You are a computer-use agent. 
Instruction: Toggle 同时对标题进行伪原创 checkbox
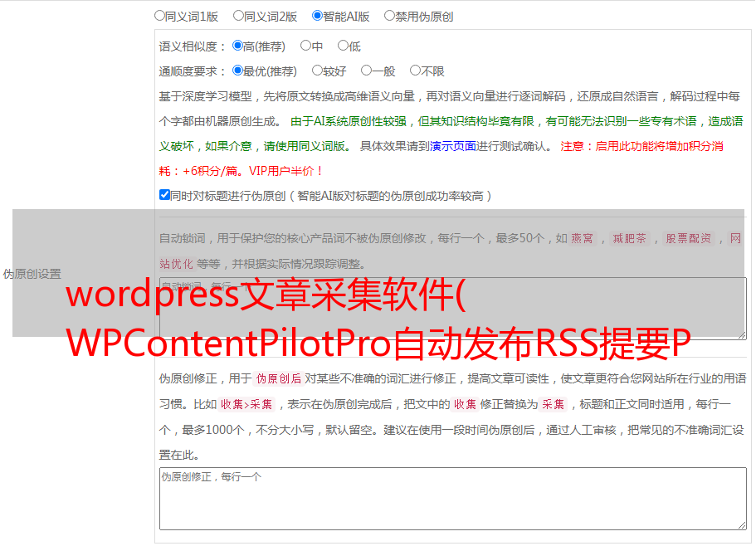tap(164, 195)
